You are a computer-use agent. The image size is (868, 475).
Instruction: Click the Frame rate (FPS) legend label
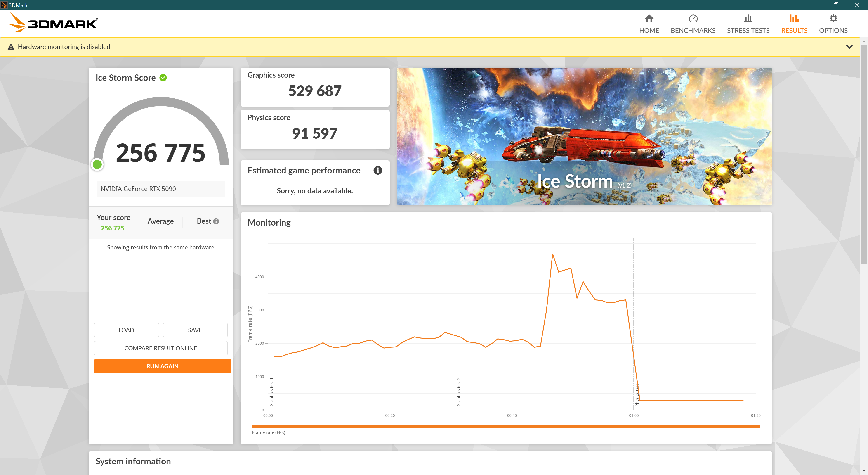[x=269, y=432]
